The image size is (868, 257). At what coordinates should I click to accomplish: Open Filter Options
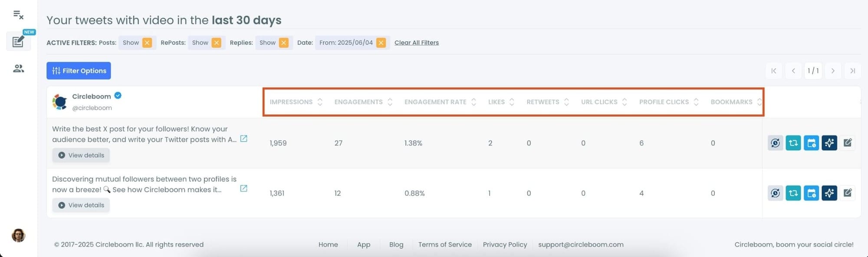[79, 71]
